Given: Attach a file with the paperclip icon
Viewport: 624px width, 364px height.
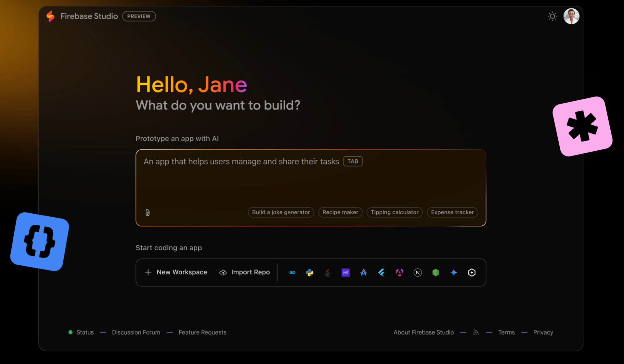Looking at the screenshot, I should tap(148, 212).
